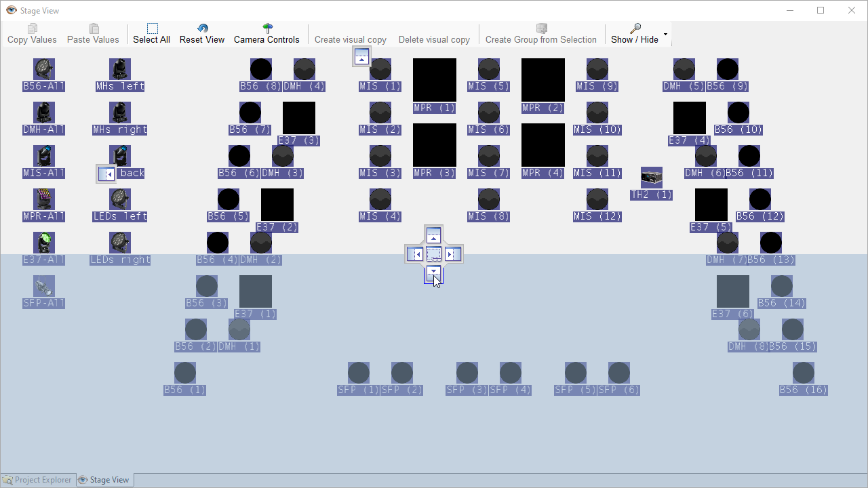Open the Show / Hide dropdown arrow
The image size is (868, 488).
[x=665, y=34]
